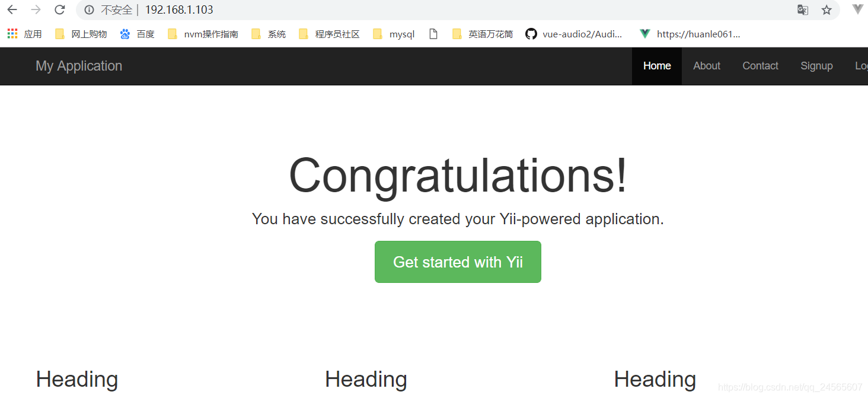Viewport: 868px width, 398px height.
Task: Open the 程序员社区 bookmark folder
Action: 330,34
